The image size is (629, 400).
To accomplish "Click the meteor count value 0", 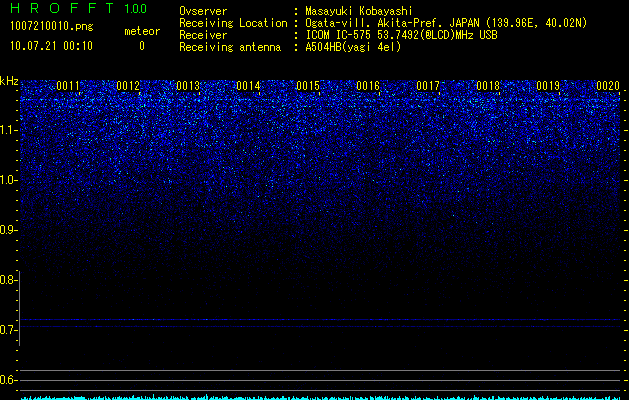I will click(x=142, y=46).
